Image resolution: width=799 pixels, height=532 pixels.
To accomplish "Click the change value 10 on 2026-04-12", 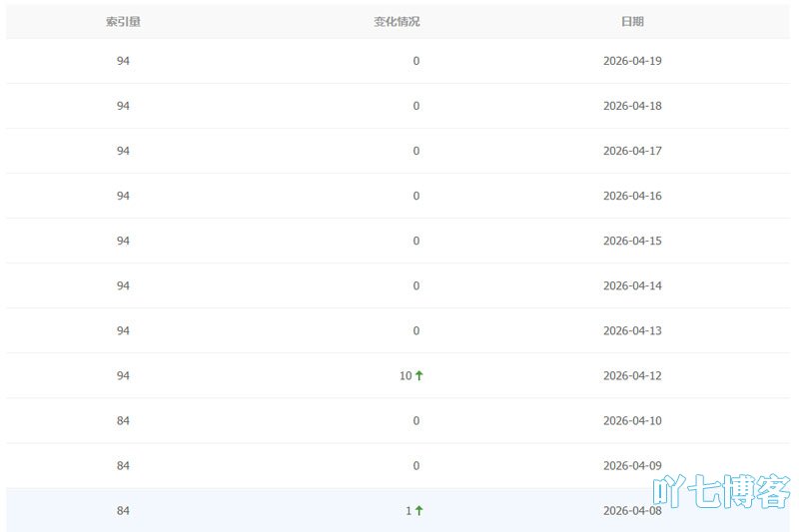I will [x=405, y=375].
